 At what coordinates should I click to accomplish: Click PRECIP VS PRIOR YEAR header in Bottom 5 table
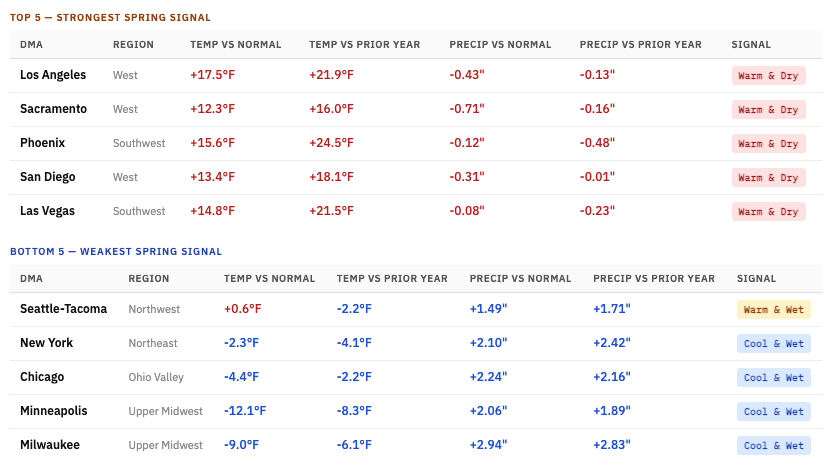coord(654,279)
